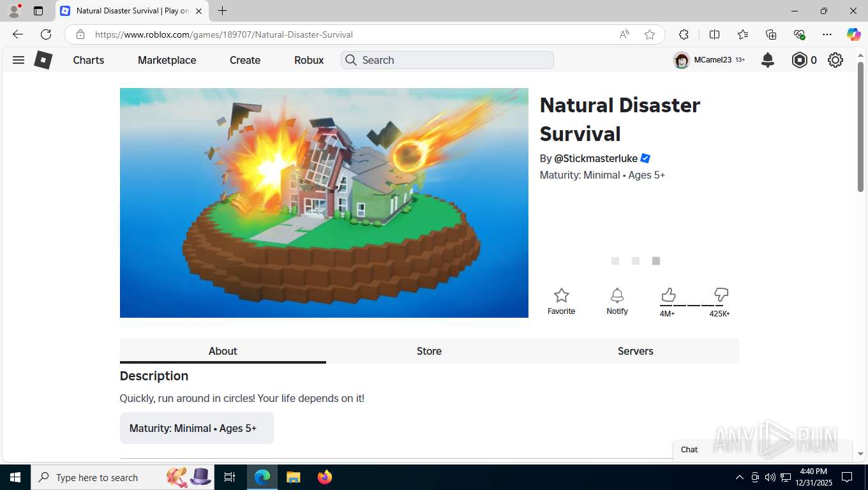This screenshot has height=490, width=868.
Task: Open tab actions menu icon
Action: point(38,11)
